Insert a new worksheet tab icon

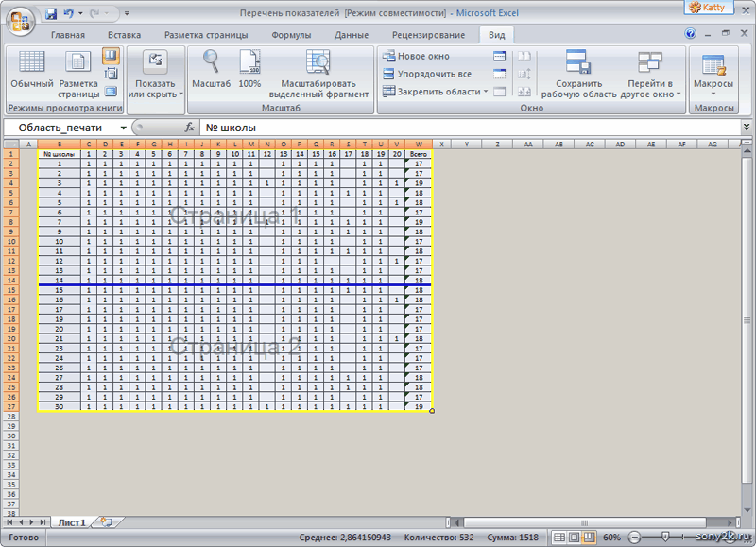pos(107,522)
